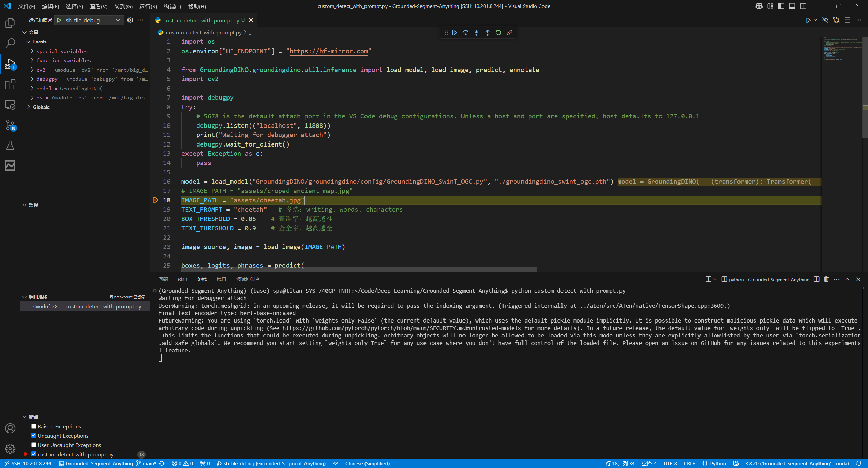Start debugging with green play button
Screen dimensions: 868x468
[59, 20]
